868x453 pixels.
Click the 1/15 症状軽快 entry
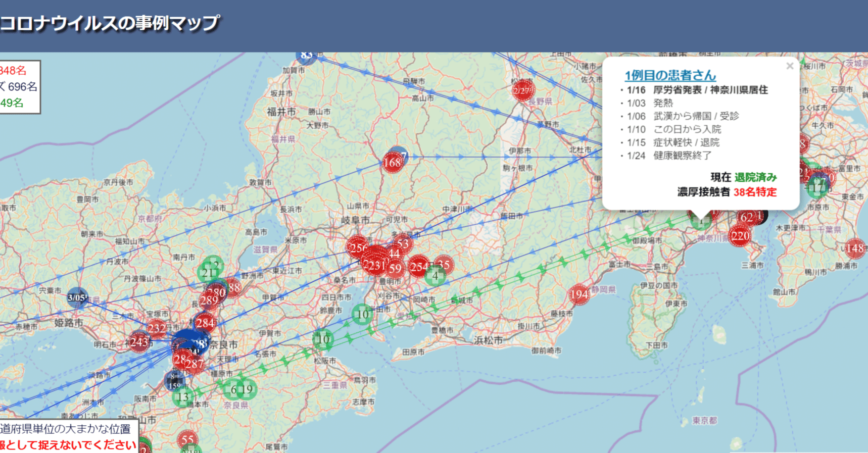pyautogui.click(x=673, y=142)
